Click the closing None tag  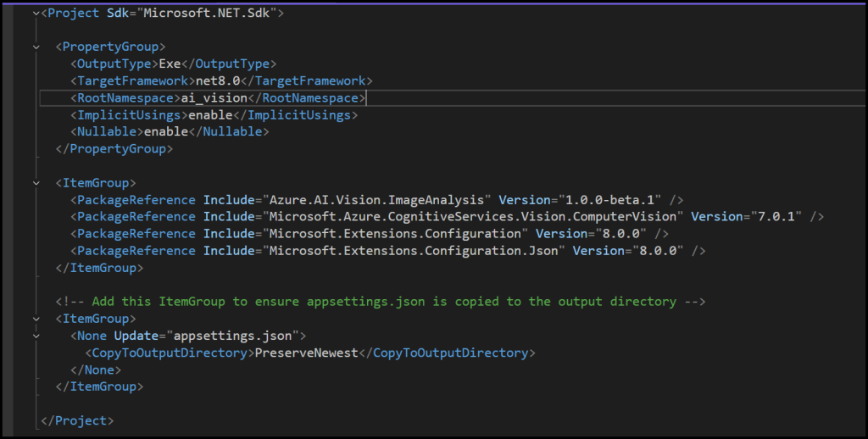click(x=96, y=370)
